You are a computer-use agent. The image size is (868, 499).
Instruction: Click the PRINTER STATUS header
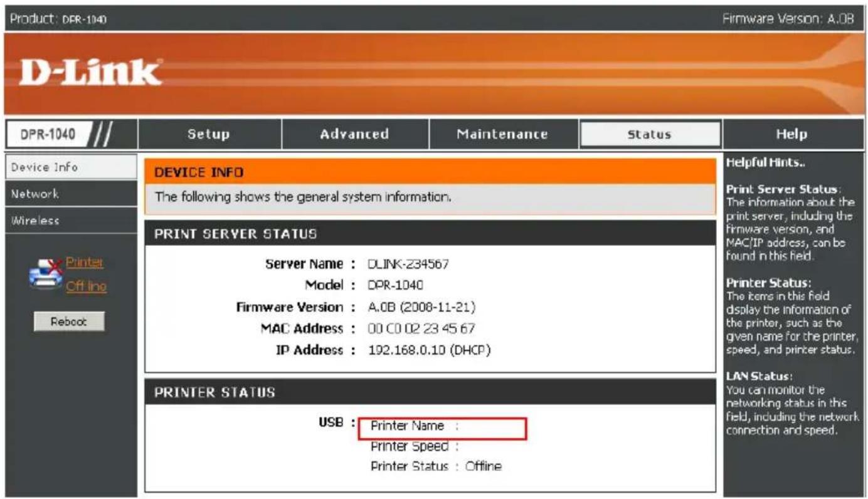[214, 392]
